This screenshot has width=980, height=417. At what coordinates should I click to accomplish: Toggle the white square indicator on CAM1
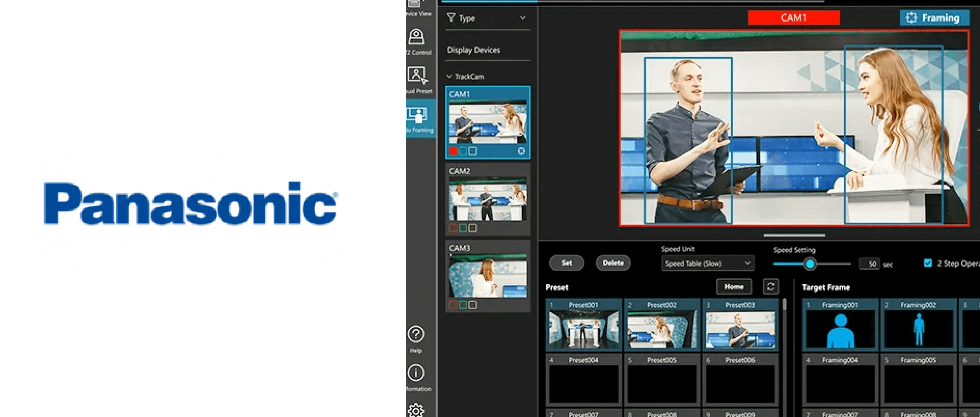point(473,151)
